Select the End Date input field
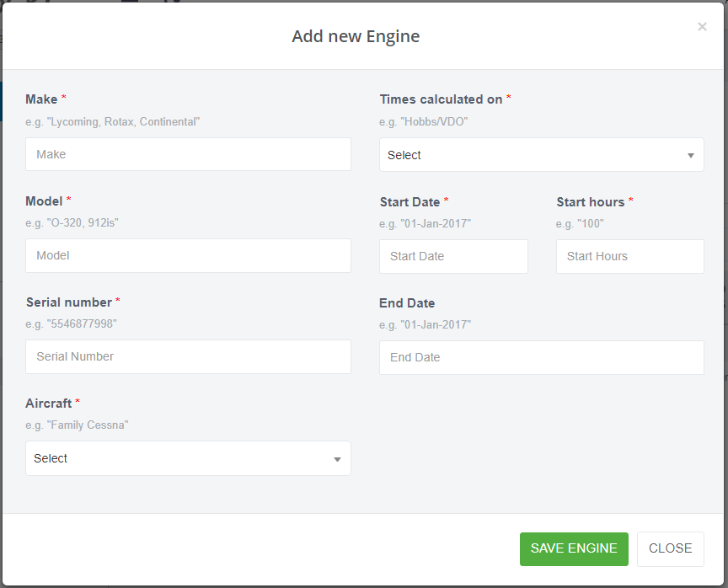 541,357
